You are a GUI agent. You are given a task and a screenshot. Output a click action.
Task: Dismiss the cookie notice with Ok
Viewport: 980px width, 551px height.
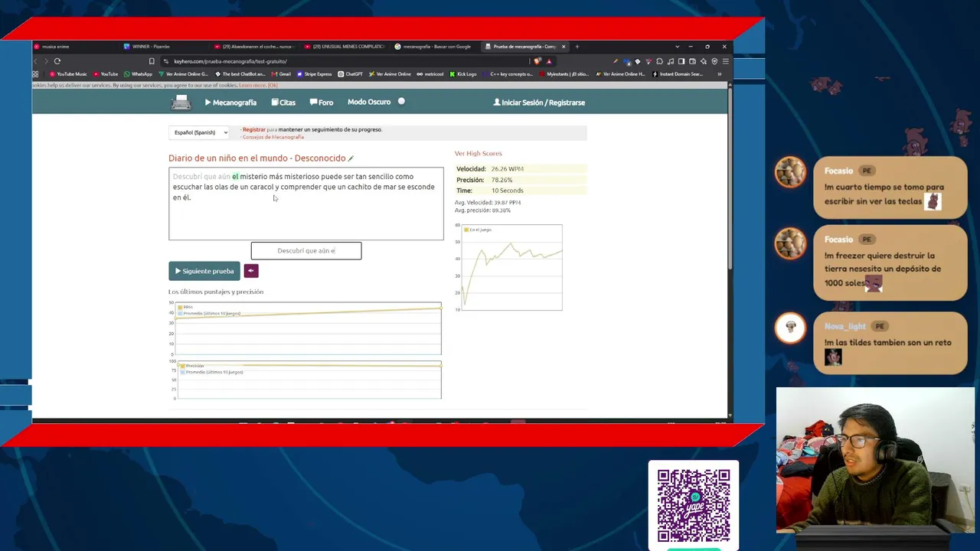point(273,85)
